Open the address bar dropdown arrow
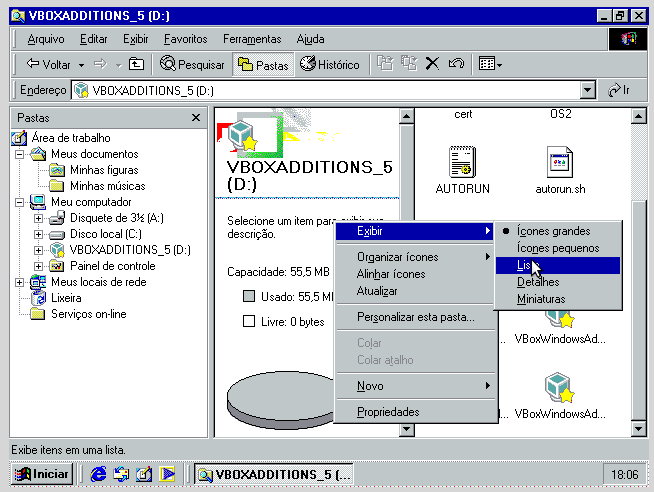Viewport: 654px width, 492px height. (587, 90)
